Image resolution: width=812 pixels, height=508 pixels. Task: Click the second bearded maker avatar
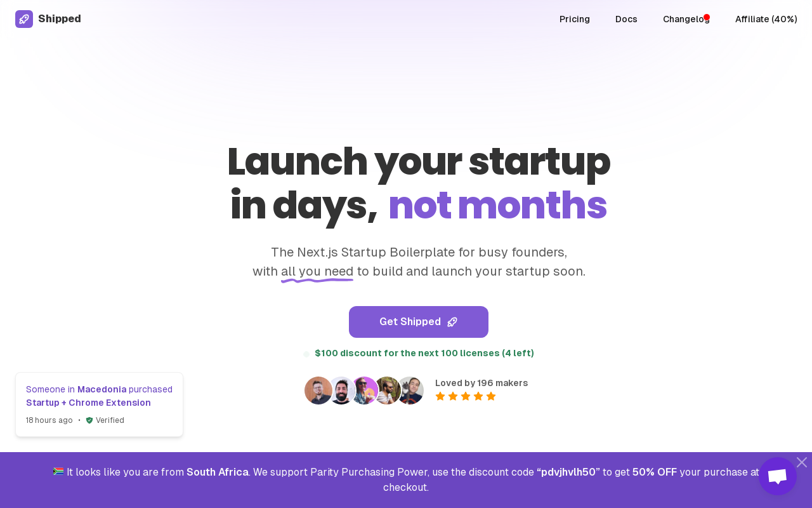click(341, 391)
